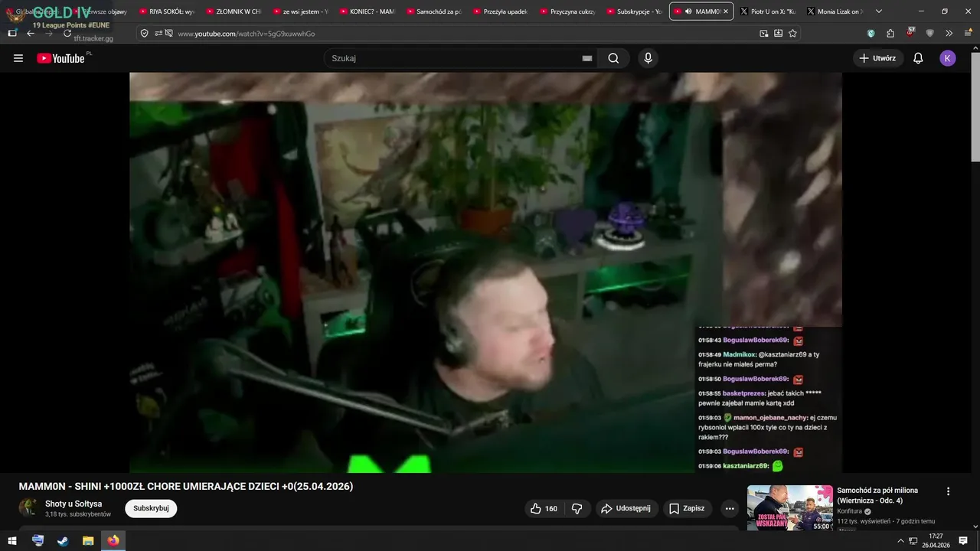Save video with Zapisz button
This screenshot has height=551, width=980.
tap(687, 508)
